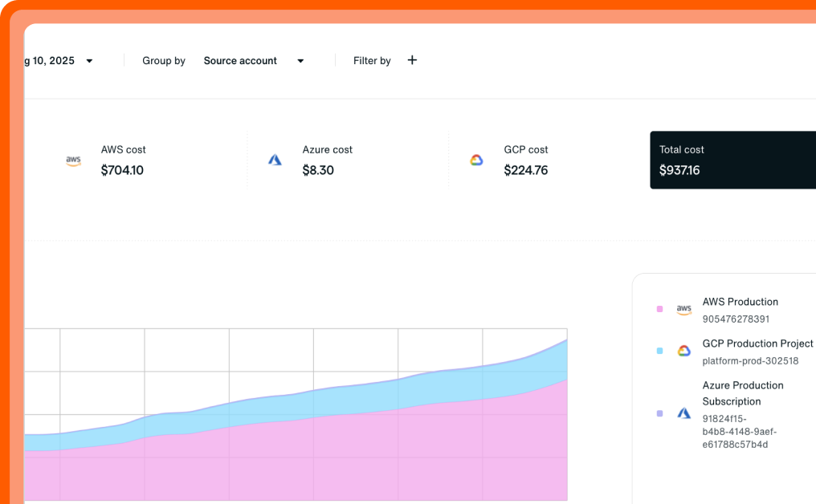Click the Filter by label
The width and height of the screenshot is (816, 504).
372,61
